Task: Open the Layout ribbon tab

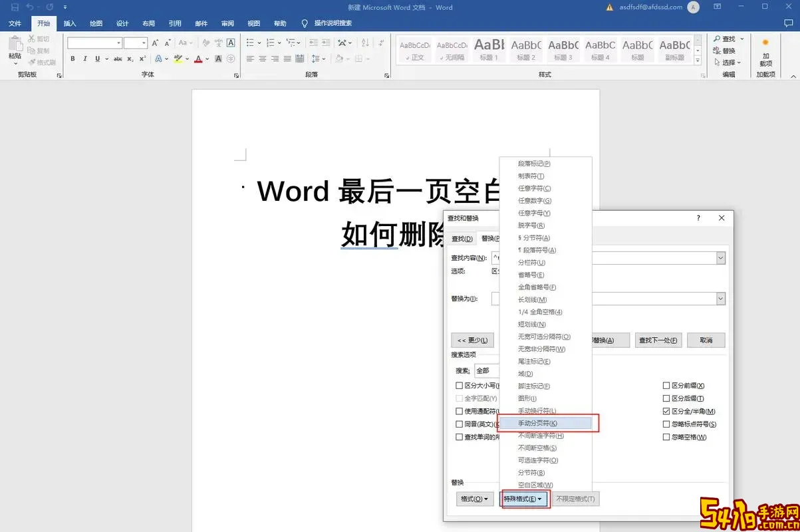Action: (148, 23)
